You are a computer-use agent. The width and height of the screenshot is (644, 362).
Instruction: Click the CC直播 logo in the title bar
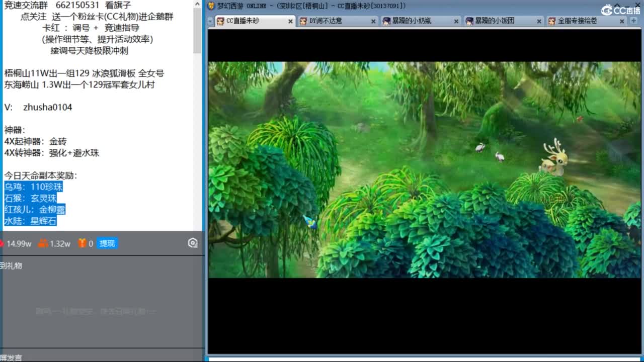pos(607,9)
